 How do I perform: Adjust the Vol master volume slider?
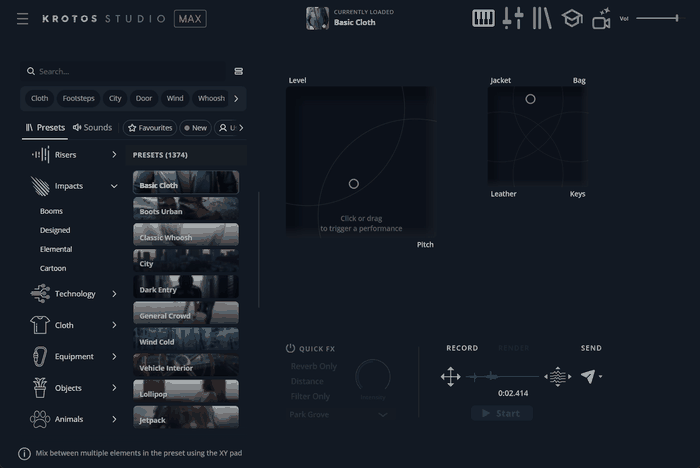(658, 18)
